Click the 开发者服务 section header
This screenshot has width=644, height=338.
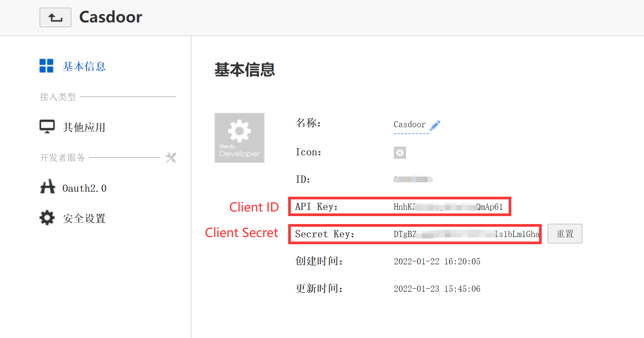(62, 158)
